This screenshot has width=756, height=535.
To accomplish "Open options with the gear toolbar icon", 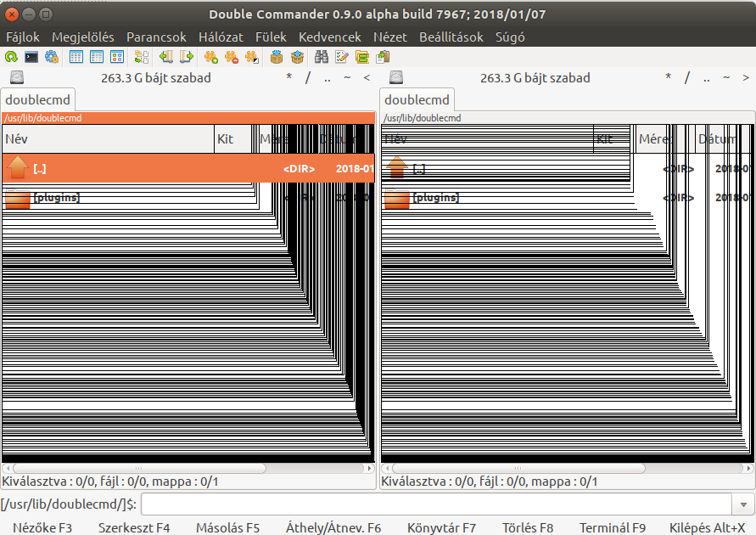I will pos(52,57).
